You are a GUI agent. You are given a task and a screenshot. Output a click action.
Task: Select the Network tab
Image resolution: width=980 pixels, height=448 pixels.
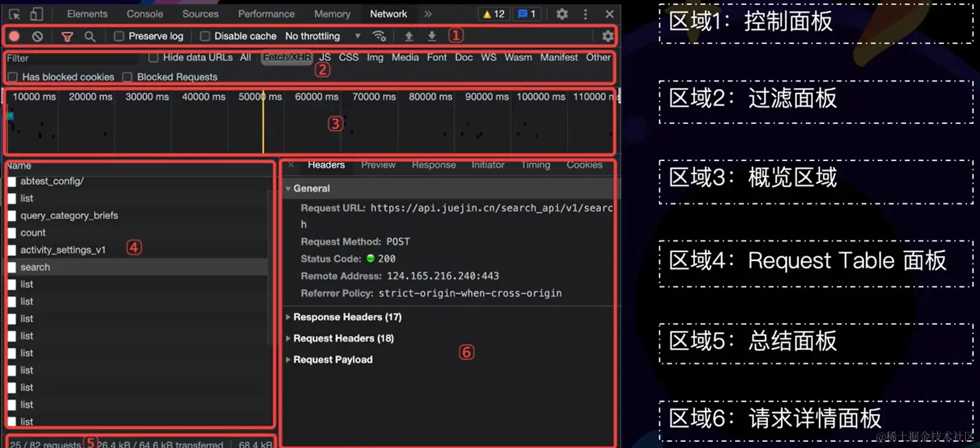tap(388, 14)
